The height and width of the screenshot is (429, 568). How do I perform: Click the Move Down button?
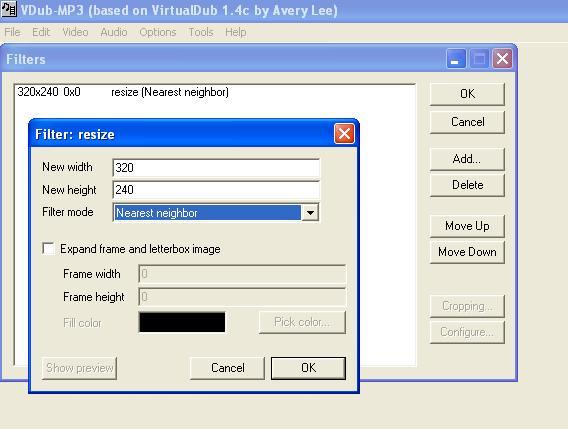[x=467, y=252]
